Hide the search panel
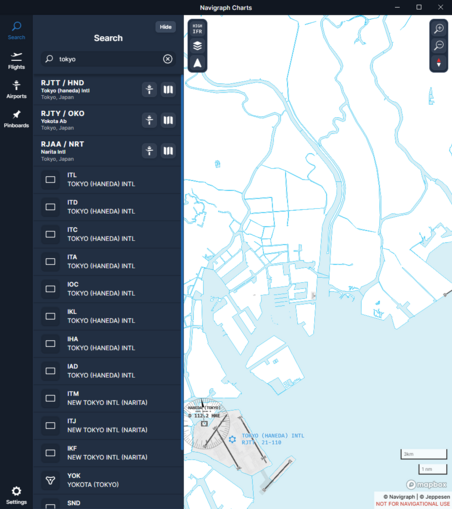Screen dimensions: 452x509 (x=165, y=27)
